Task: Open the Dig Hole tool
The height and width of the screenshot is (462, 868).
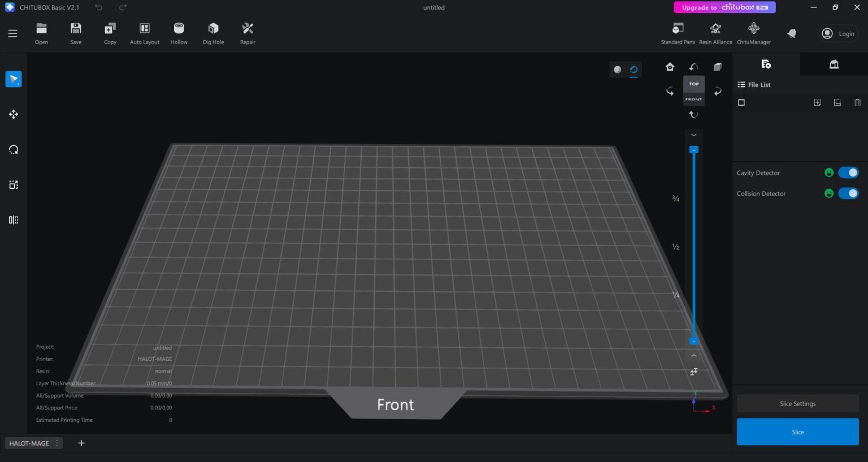Action: 213,33
